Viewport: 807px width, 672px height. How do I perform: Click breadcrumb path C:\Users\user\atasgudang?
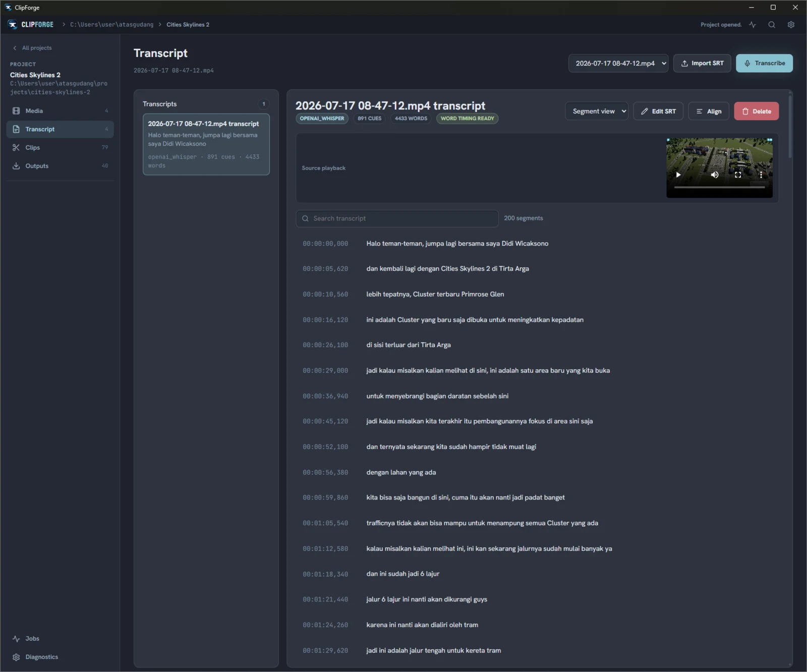tap(111, 25)
